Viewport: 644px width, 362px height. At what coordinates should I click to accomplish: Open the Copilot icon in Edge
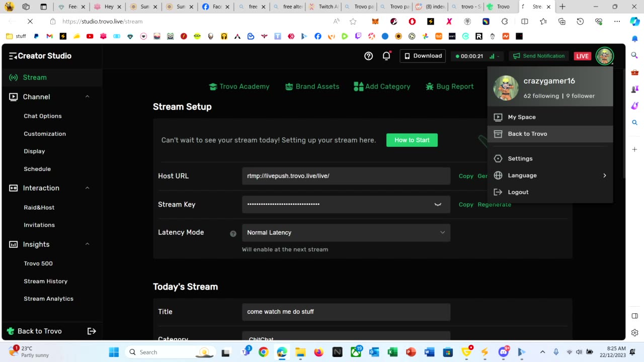point(634,22)
